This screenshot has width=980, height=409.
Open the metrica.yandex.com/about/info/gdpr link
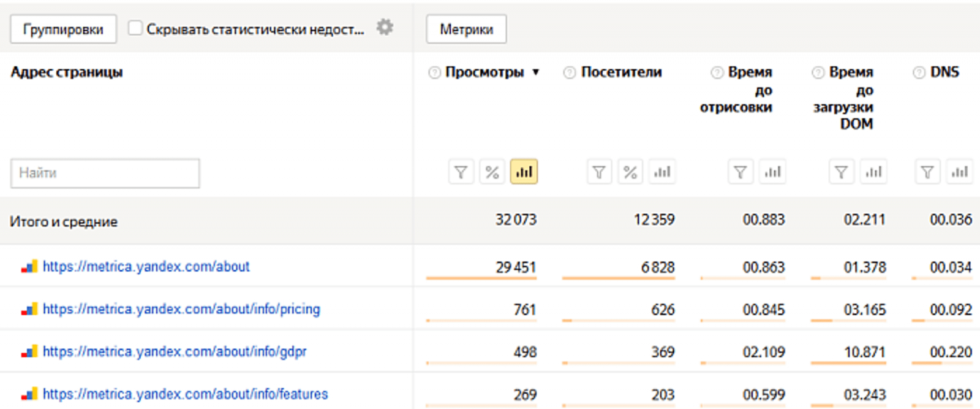point(175,352)
